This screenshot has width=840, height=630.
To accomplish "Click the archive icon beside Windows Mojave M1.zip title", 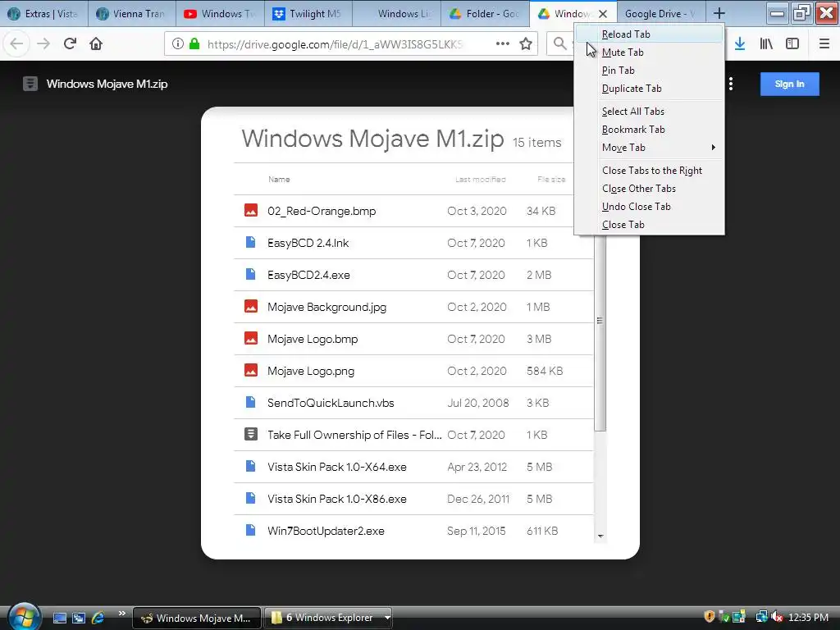I will (x=30, y=84).
